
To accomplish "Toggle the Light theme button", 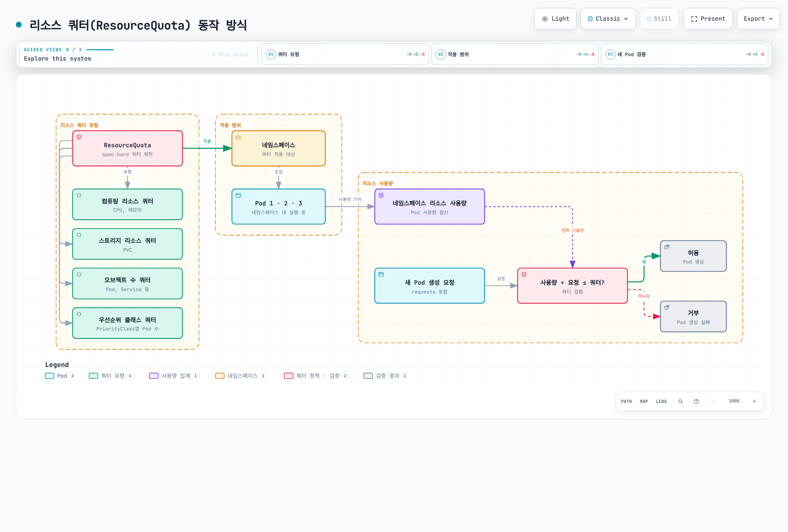I will (555, 19).
